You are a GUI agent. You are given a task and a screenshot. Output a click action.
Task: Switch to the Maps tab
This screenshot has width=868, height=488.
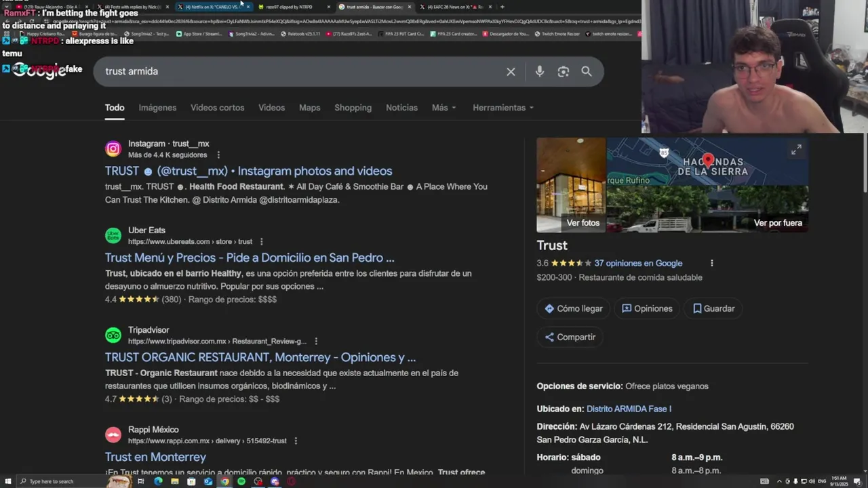tap(309, 108)
